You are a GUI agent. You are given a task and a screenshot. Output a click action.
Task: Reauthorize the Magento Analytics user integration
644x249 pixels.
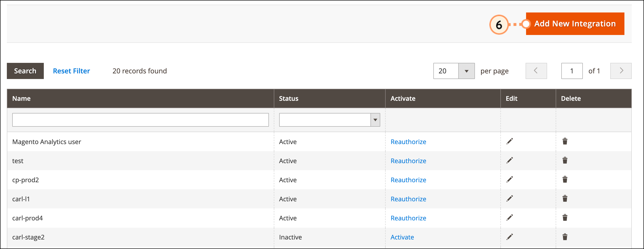[x=408, y=142]
